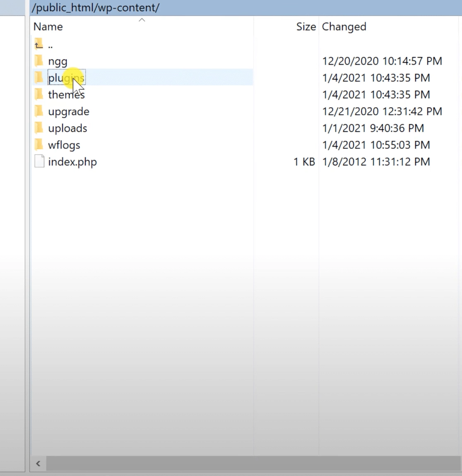Sort by the Size column header
The height and width of the screenshot is (476, 462).
(x=306, y=27)
